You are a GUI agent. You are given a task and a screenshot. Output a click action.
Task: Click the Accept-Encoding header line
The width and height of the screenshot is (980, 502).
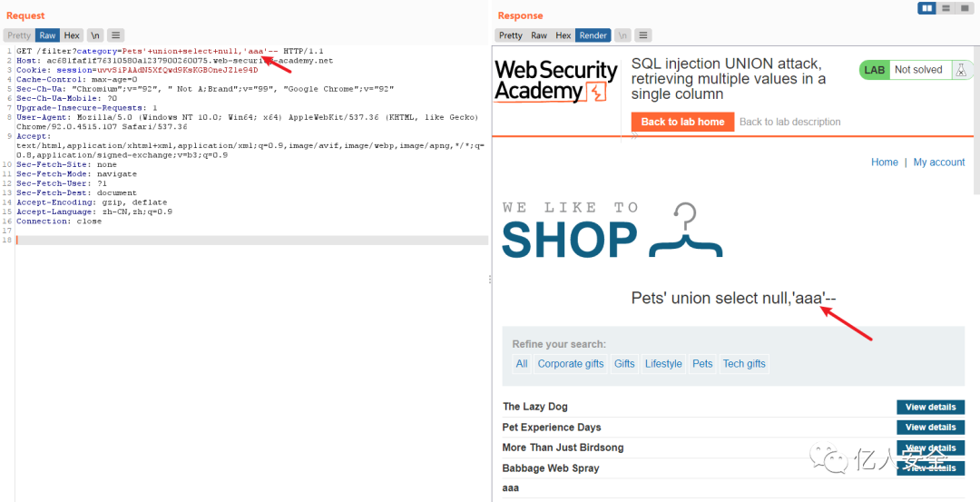coord(92,202)
